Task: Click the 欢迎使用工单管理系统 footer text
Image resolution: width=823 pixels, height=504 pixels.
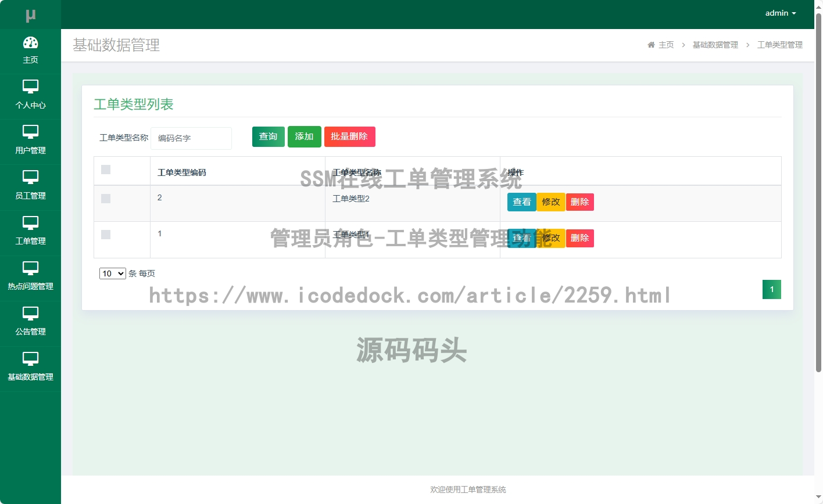Action: 468,489
